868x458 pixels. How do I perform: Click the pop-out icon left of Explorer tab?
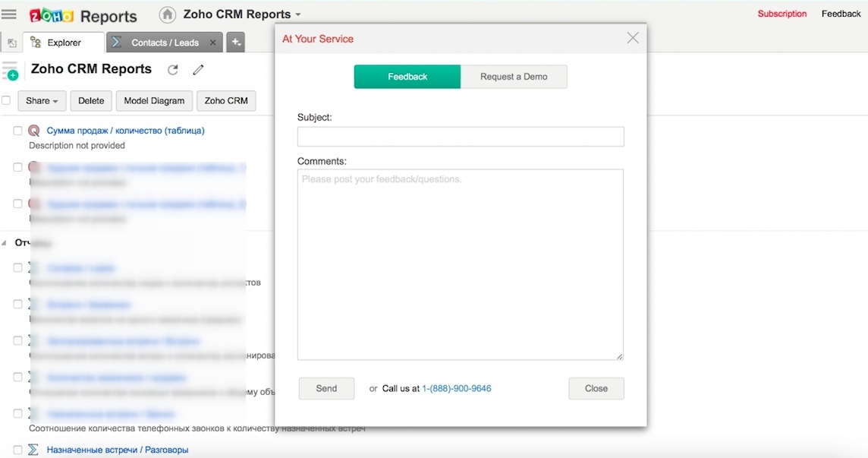[11, 43]
